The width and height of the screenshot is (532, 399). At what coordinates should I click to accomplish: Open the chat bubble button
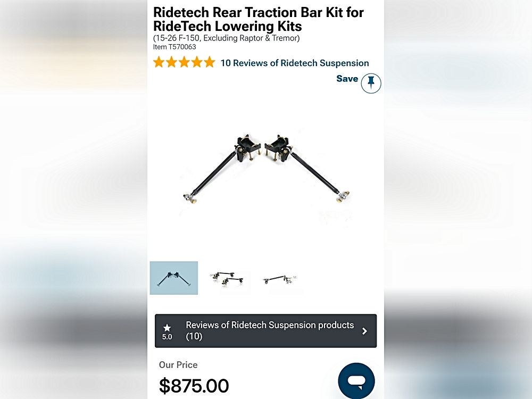point(356,381)
